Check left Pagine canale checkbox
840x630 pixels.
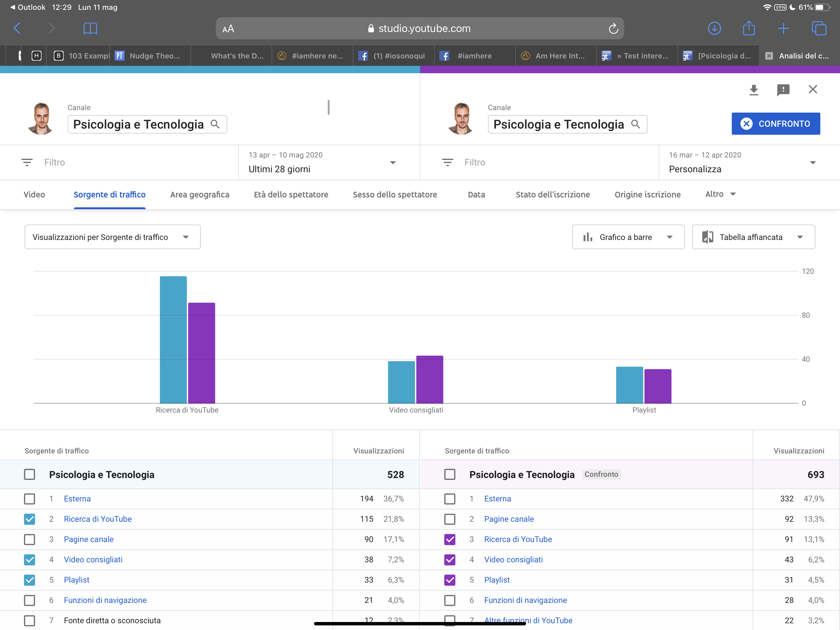click(30, 539)
